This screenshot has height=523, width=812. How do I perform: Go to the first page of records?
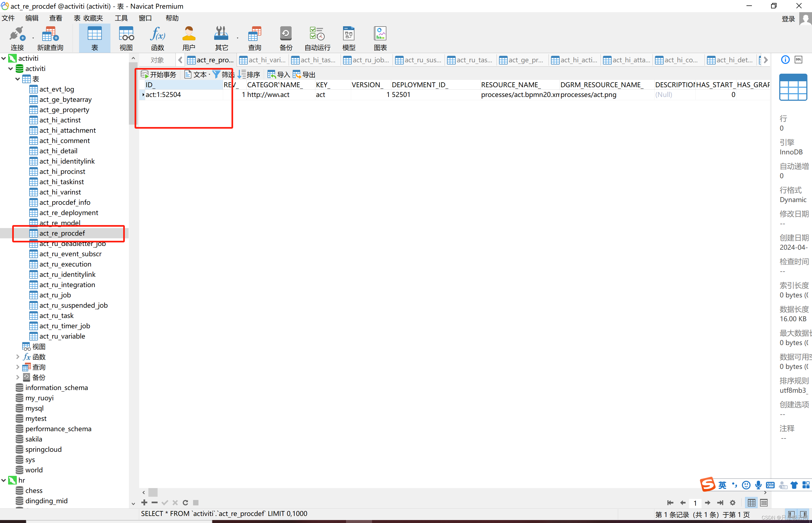point(670,503)
